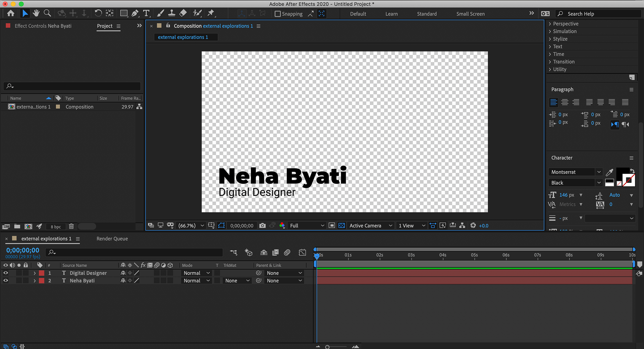Open the magnification 66.7% dropdown
644x349 pixels.
(x=191, y=226)
